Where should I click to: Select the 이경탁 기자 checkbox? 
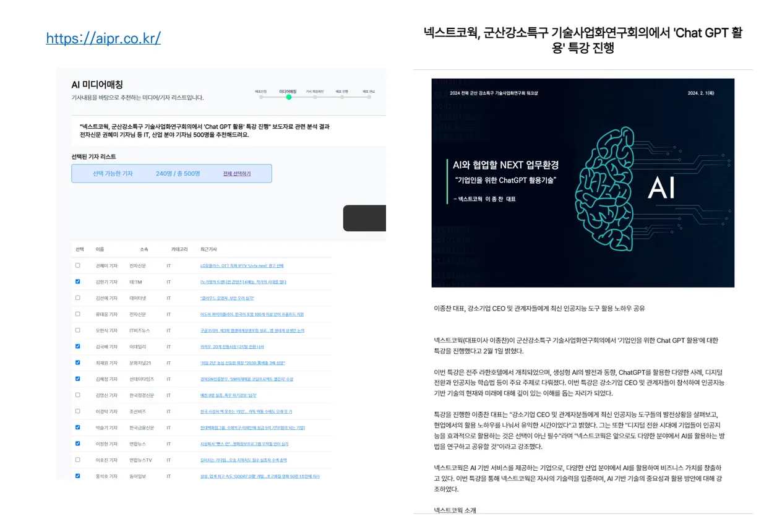click(78, 411)
